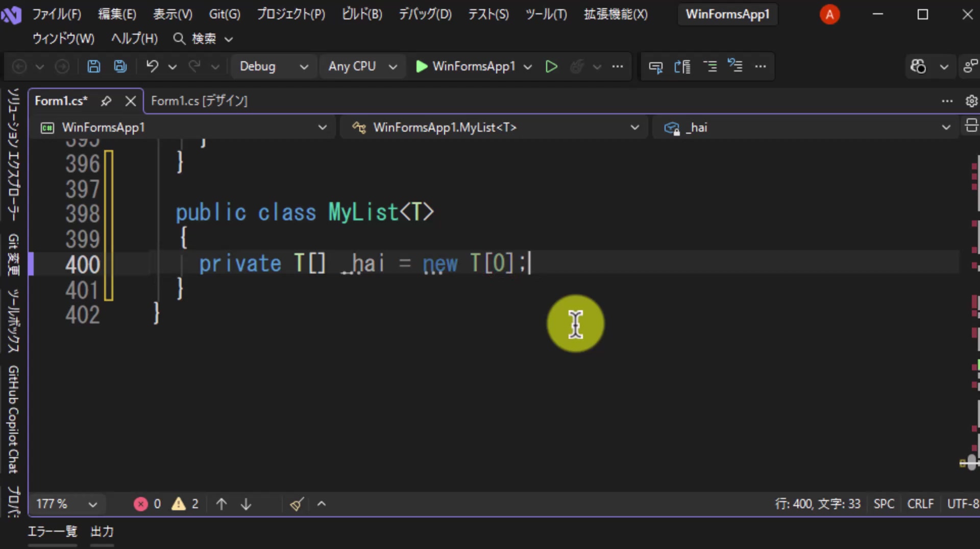980x549 pixels.
Task: Go to next issue arrow
Action: pos(246,504)
